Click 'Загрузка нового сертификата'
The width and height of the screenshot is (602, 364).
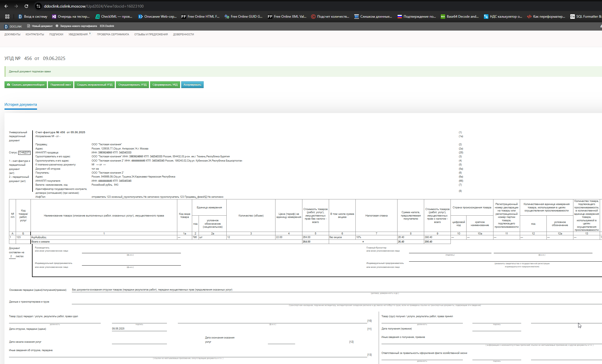pos(76,26)
